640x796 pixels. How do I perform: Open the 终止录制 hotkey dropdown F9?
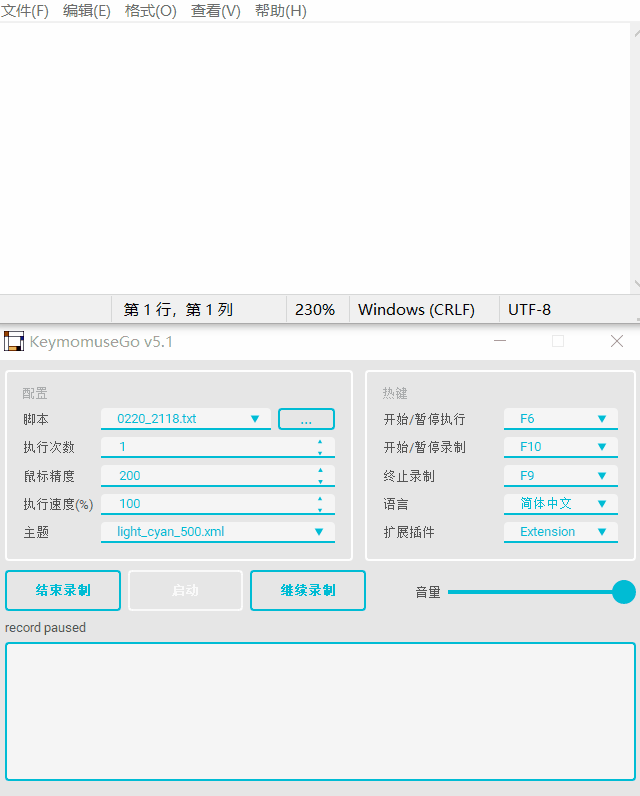coord(561,476)
